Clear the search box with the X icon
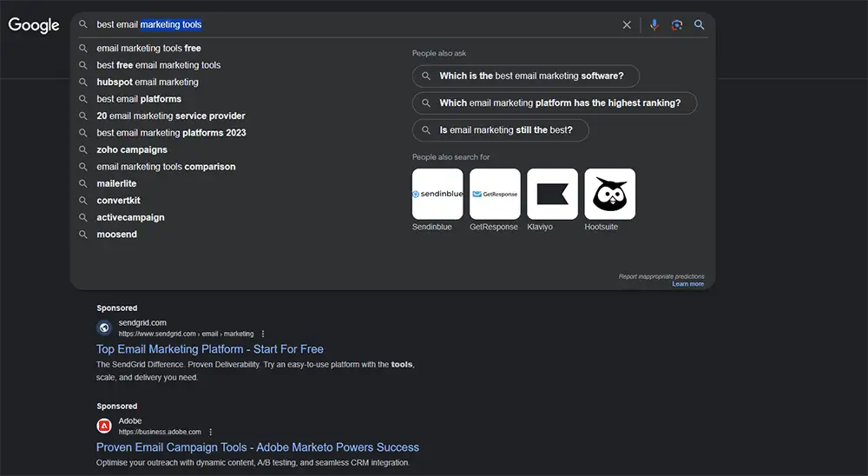 627,25
